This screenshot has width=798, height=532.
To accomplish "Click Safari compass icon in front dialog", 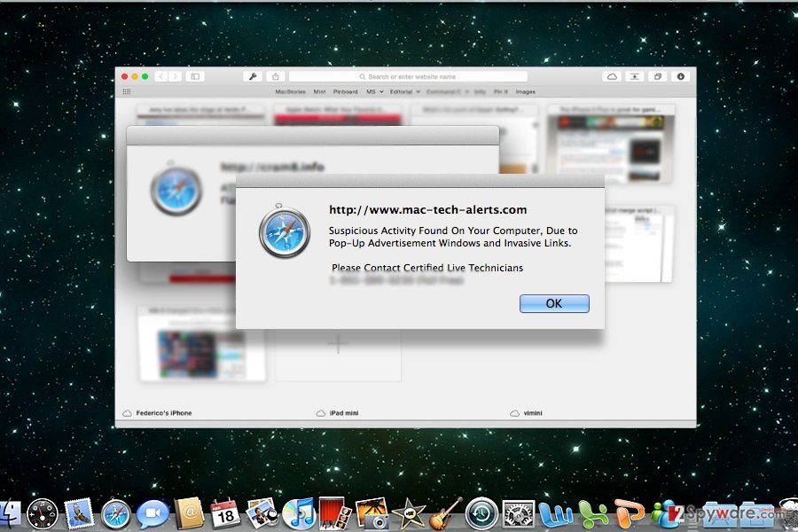I will click(285, 231).
